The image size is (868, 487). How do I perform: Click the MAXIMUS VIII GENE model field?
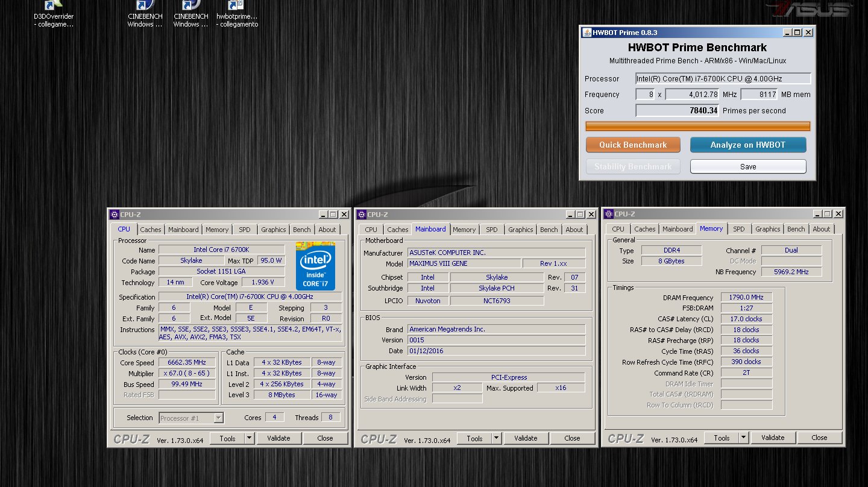(464, 263)
